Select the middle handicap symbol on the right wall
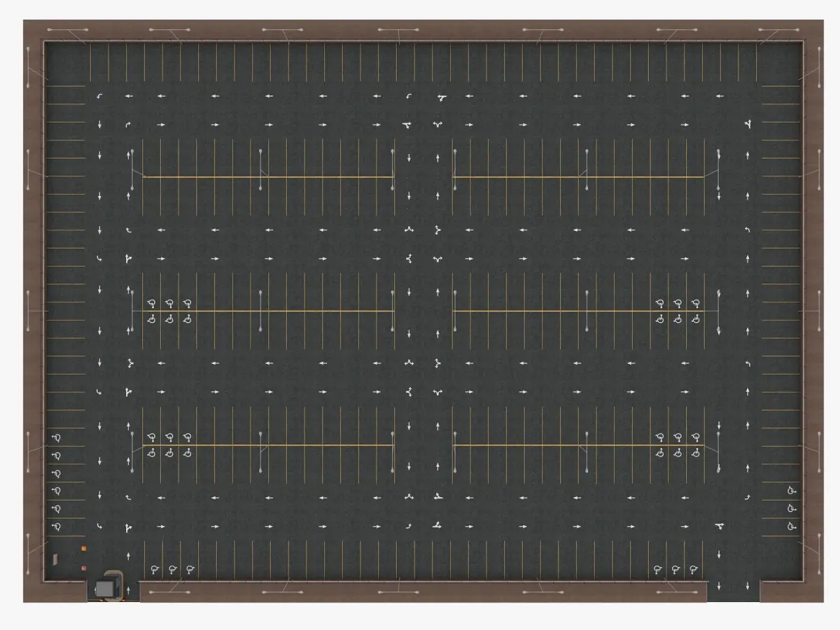Viewport: 840px width, 630px height. [792, 508]
